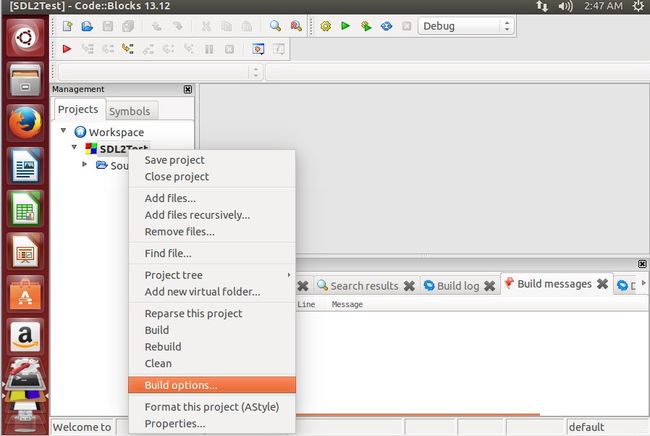Open the Debug build target dropdown
Image resolution: width=650 pixels, height=436 pixels.
coord(466,26)
